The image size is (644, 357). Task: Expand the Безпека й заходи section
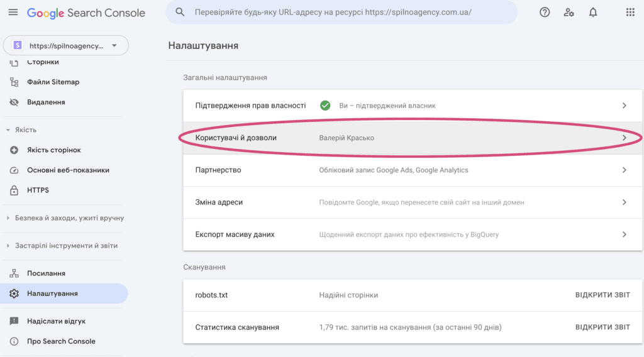pyautogui.click(x=69, y=218)
